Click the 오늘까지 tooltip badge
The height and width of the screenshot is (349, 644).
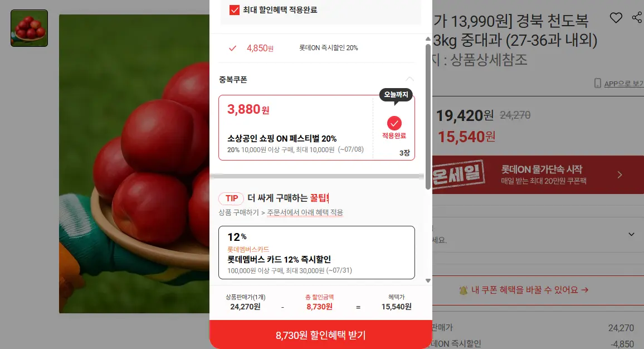(396, 95)
